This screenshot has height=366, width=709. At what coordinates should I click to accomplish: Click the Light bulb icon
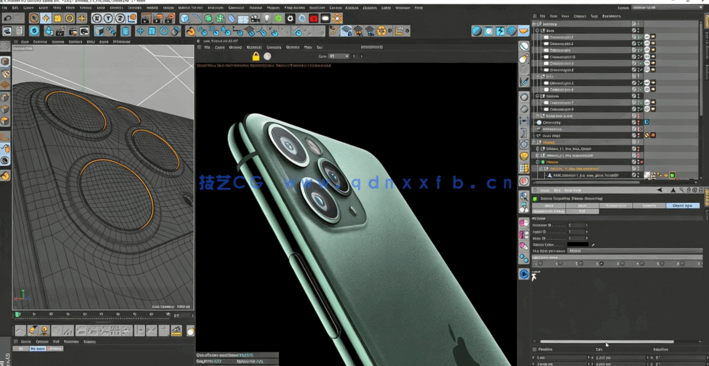[x=267, y=19]
